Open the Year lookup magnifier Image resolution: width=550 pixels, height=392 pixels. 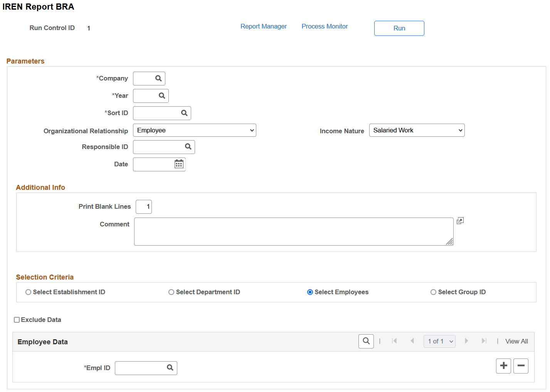pos(162,96)
